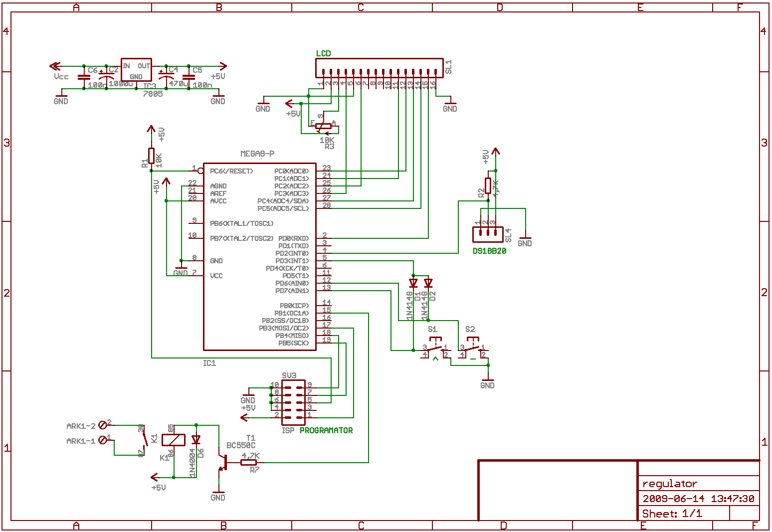
Task: Click the SV3 ISP header symbol
Action: point(293,402)
